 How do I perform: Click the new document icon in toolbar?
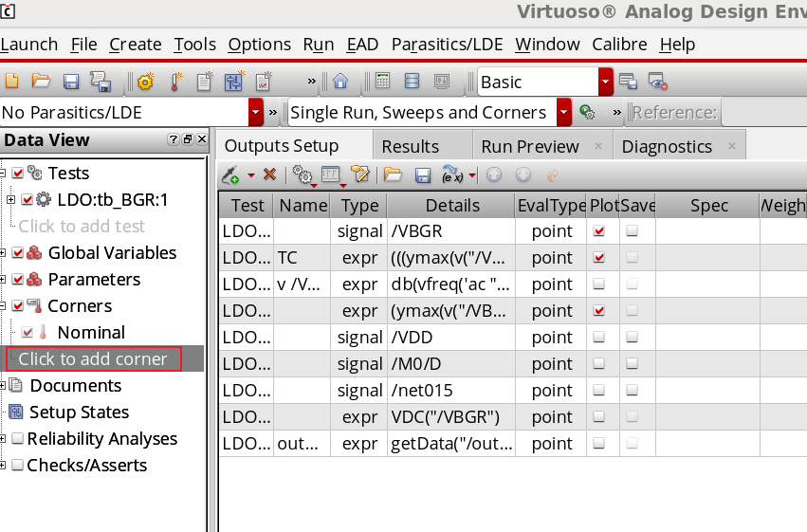click(x=11, y=82)
